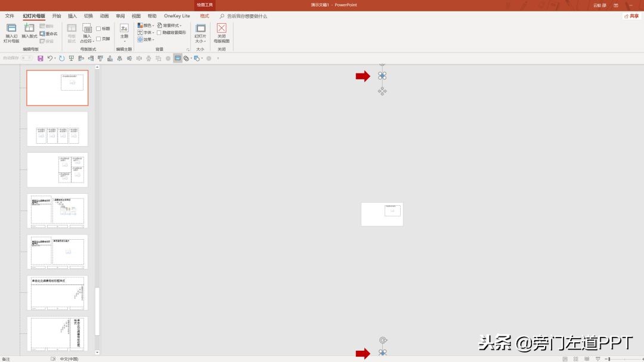Select the four-picture layout thumbnail
Image resolution: width=644 pixels, height=362 pixels.
click(57, 129)
